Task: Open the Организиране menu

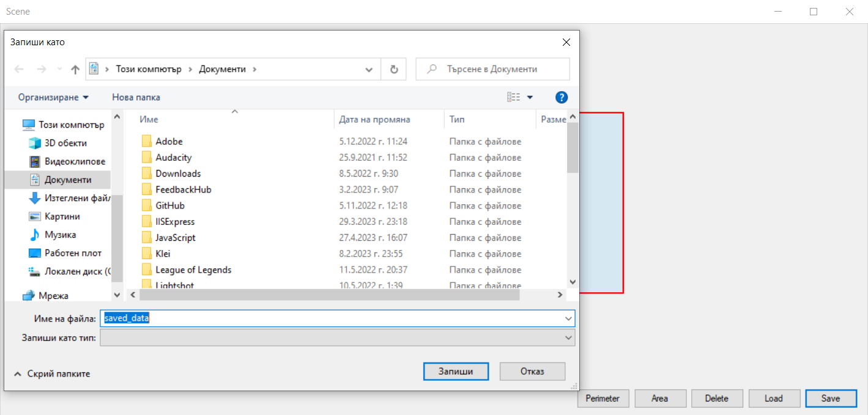Action: [x=54, y=97]
